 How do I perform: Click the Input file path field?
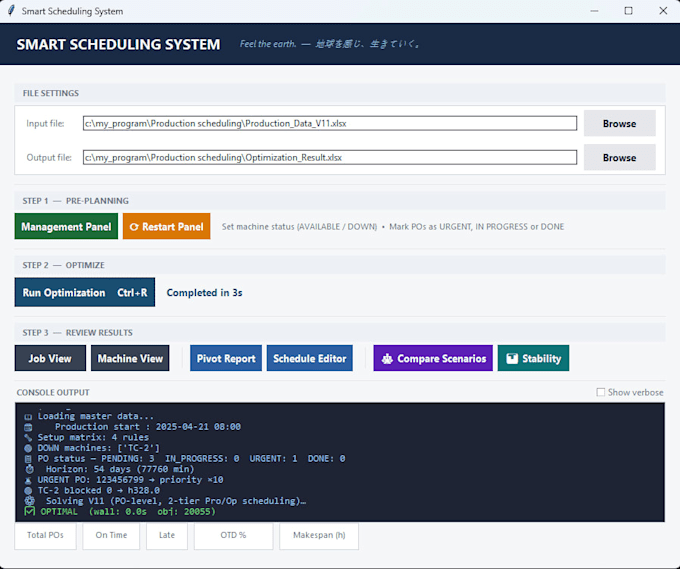[x=330, y=123]
